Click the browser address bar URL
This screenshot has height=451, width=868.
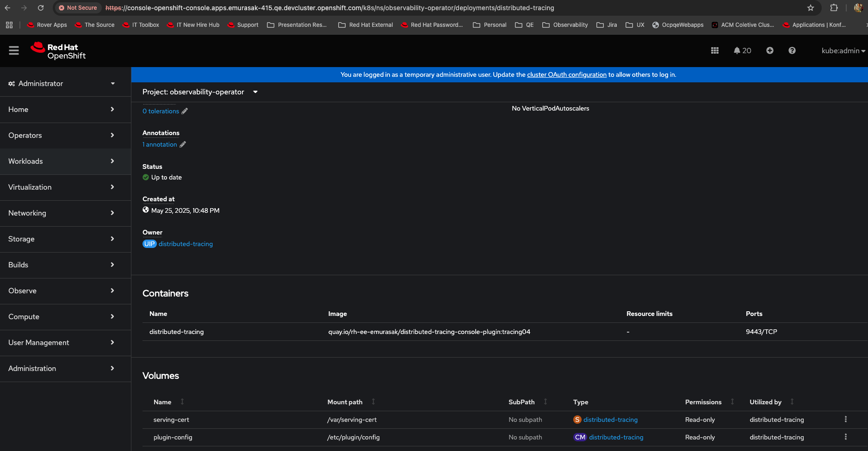tap(329, 8)
